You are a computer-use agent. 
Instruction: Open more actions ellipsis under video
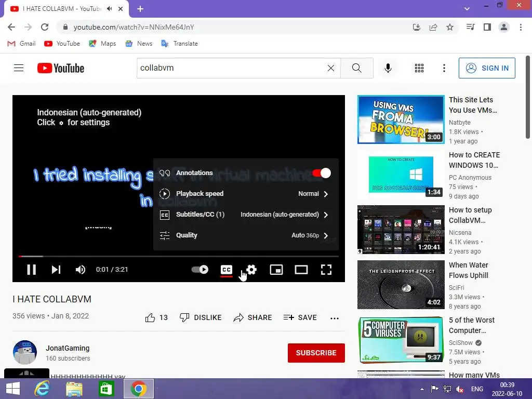pos(334,318)
